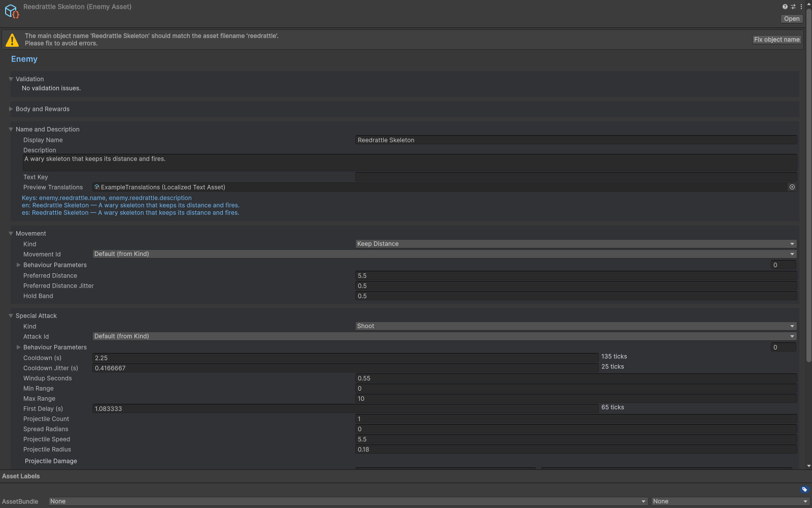Image resolution: width=812 pixels, height=508 pixels.
Task: Click the Preferred Distance Jitter field
Action: point(576,286)
